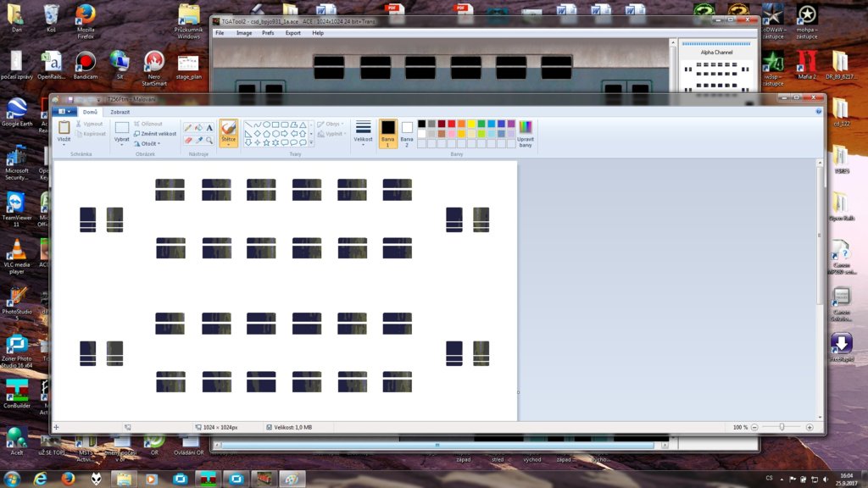The image size is (868, 488).
Task: Select the Fill with color bucket tool
Action: (x=198, y=128)
